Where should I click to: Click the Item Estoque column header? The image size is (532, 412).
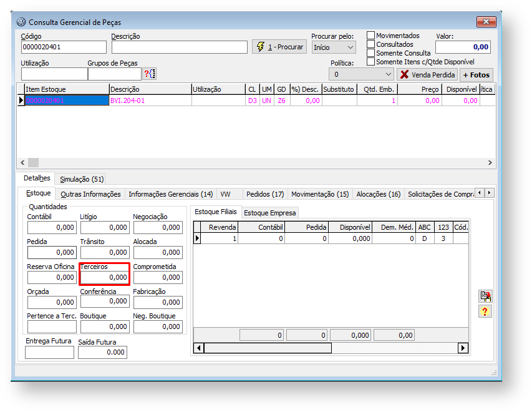(x=67, y=89)
